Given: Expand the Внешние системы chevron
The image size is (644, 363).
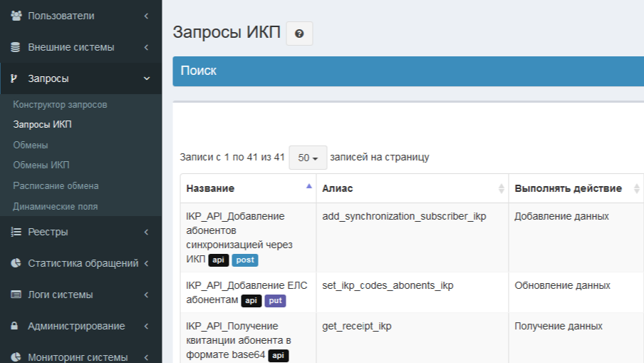Looking at the screenshot, I should click(146, 47).
